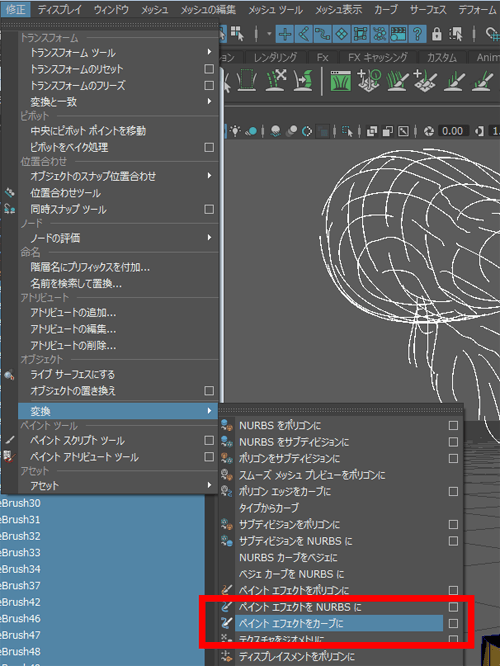
Task: Click the guides scale arrows shelf icon
Action: click(x=276, y=81)
